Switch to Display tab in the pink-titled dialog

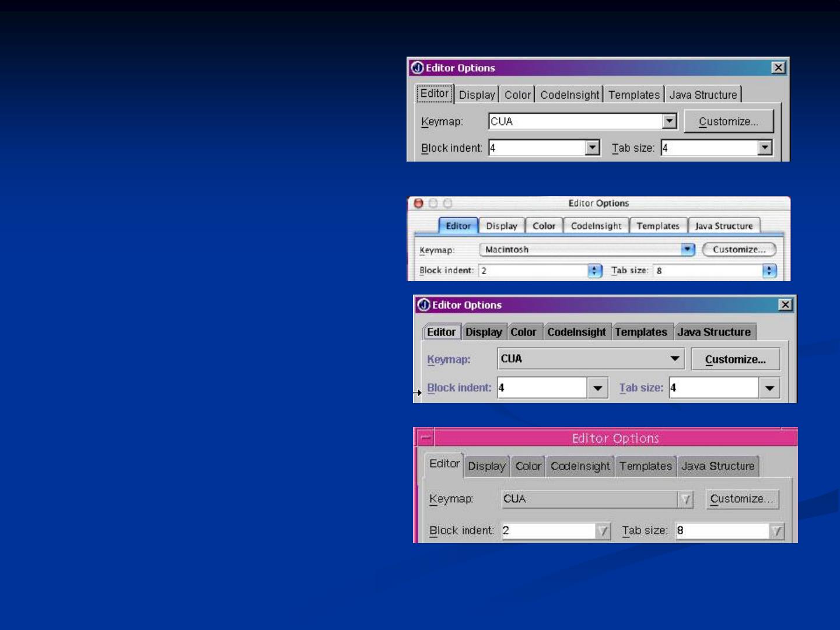click(487, 466)
